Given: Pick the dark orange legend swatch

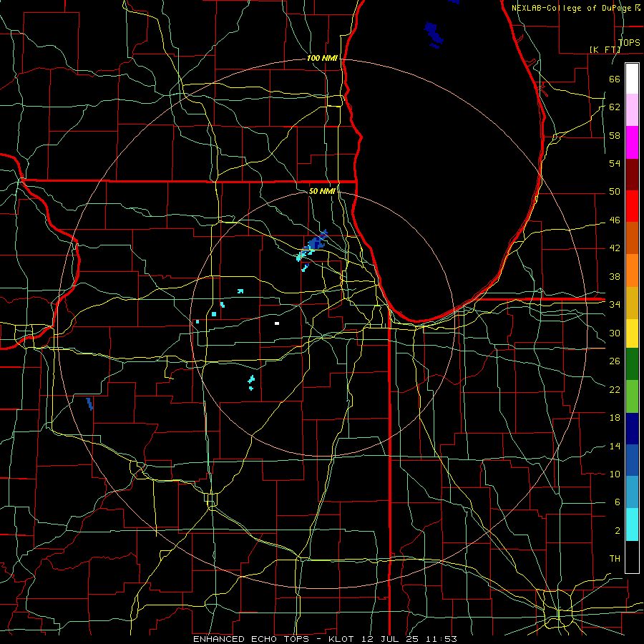Looking at the screenshot, I should (x=632, y=238).
